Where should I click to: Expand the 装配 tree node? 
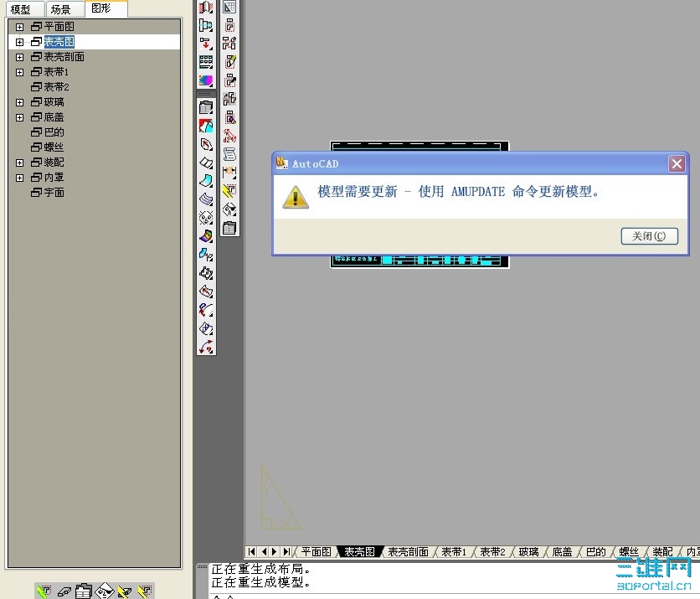click(x=19, y=163)
